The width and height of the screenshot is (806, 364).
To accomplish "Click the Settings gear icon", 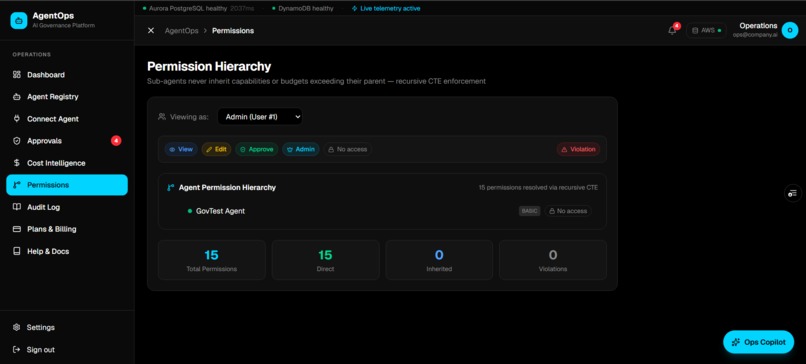I will click(16, 327).
